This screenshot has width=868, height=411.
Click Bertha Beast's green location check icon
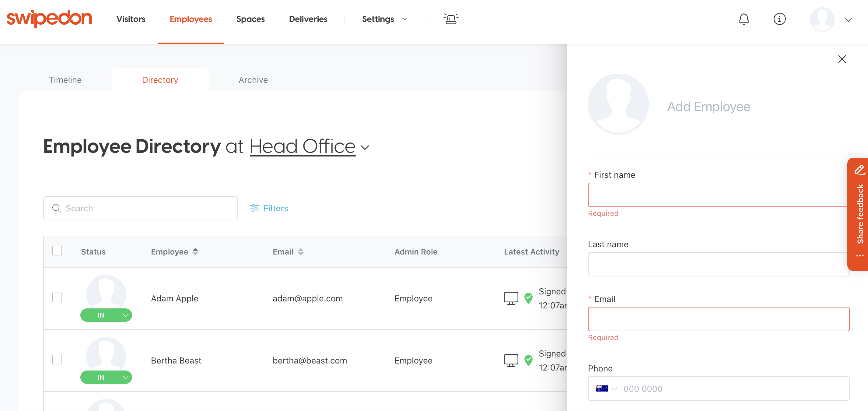[528, 360]
